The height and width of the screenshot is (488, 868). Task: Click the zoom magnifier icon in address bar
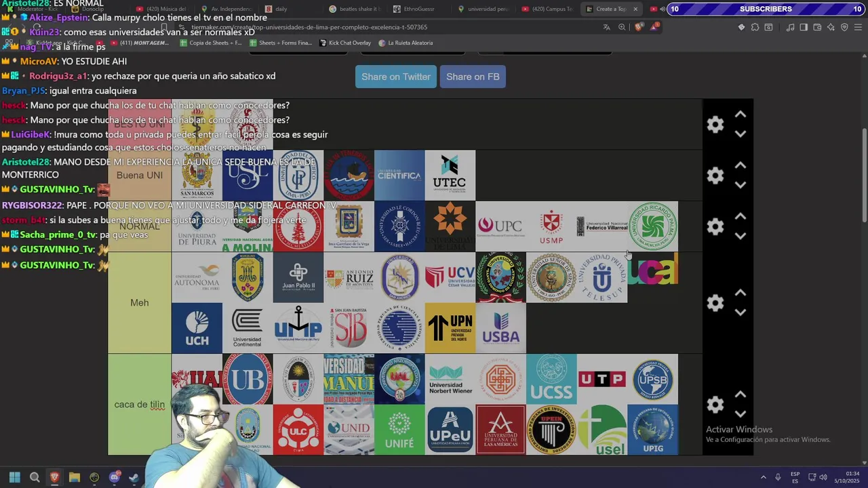(x=622, y=27)
